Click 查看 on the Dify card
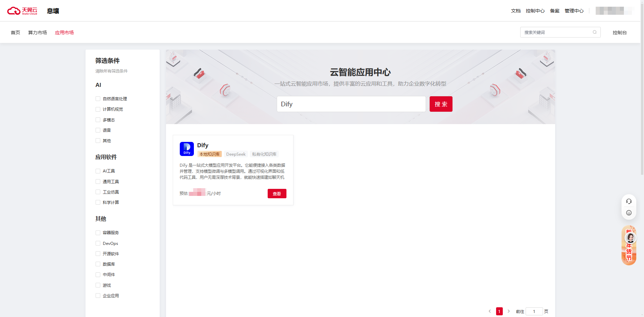644x317 pixels. point(277,194)
